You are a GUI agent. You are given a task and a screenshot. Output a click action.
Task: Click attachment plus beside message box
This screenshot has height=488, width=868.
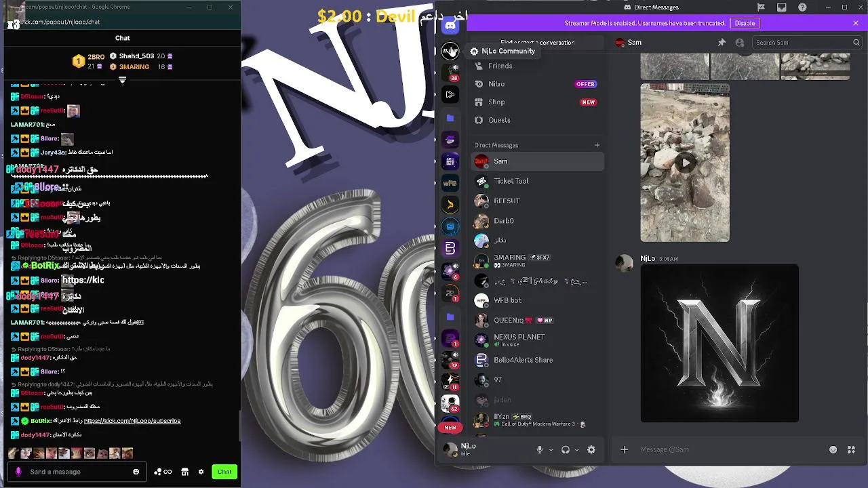pos(625,449)
